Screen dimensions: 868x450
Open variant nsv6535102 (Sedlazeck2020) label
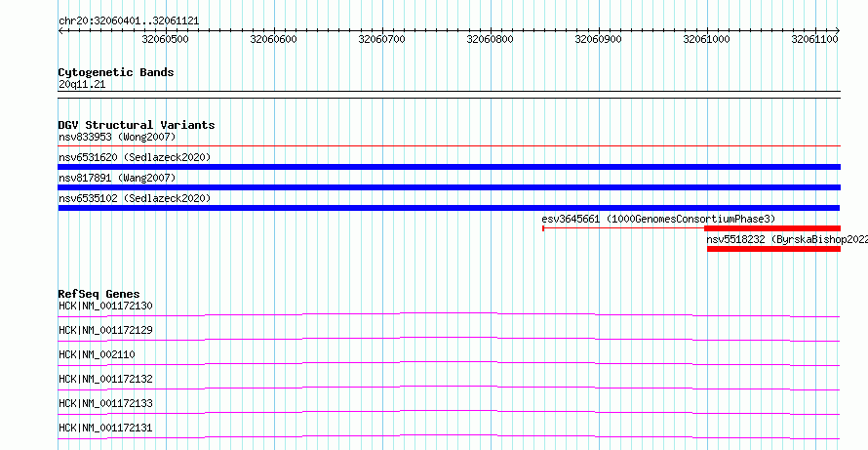(135, 198)
